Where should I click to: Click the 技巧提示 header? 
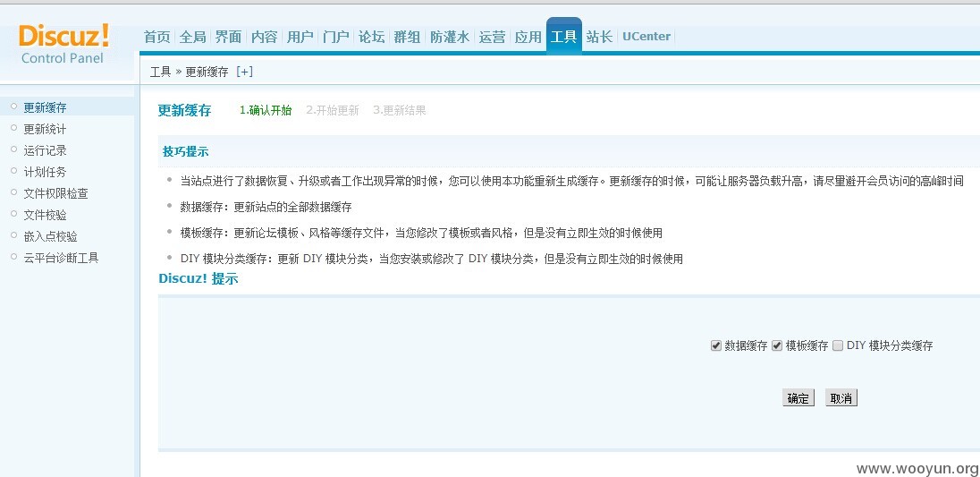click(186, 151)
